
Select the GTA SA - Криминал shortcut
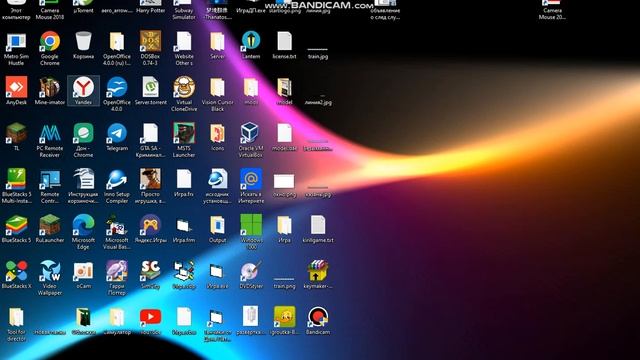click(150, 140)
